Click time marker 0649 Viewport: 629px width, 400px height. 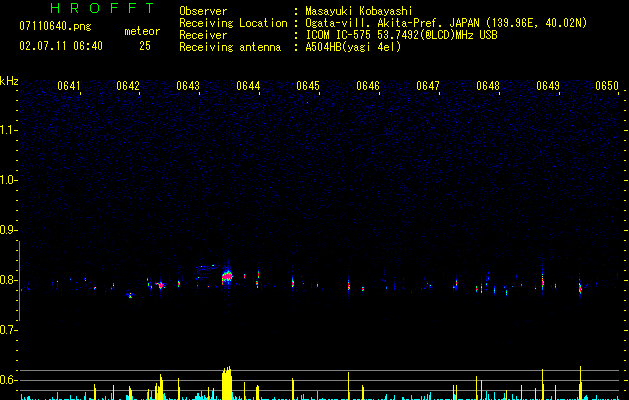548,86
